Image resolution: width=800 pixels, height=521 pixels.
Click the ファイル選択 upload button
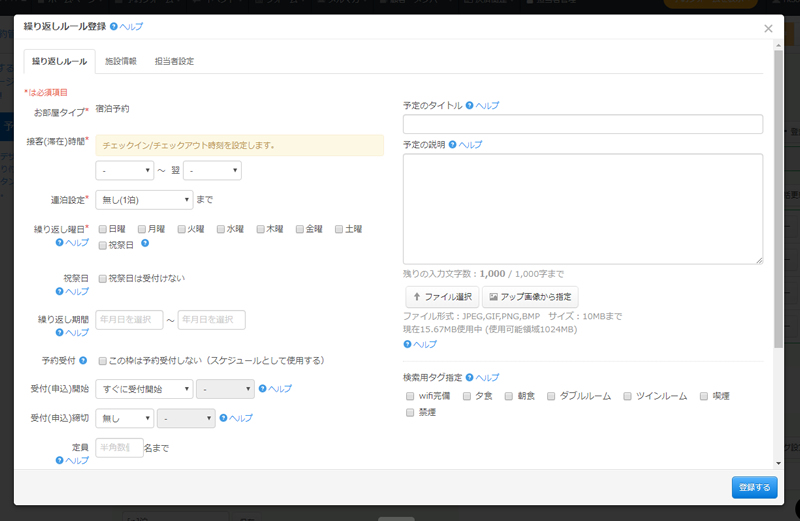click(x=441, y=297)
